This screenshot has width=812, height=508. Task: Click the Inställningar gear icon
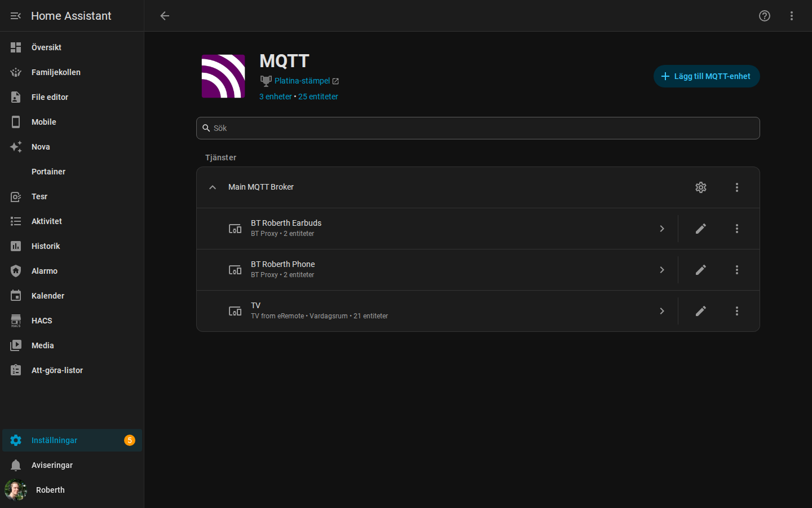pyautogui.click(x=16, y=440)
